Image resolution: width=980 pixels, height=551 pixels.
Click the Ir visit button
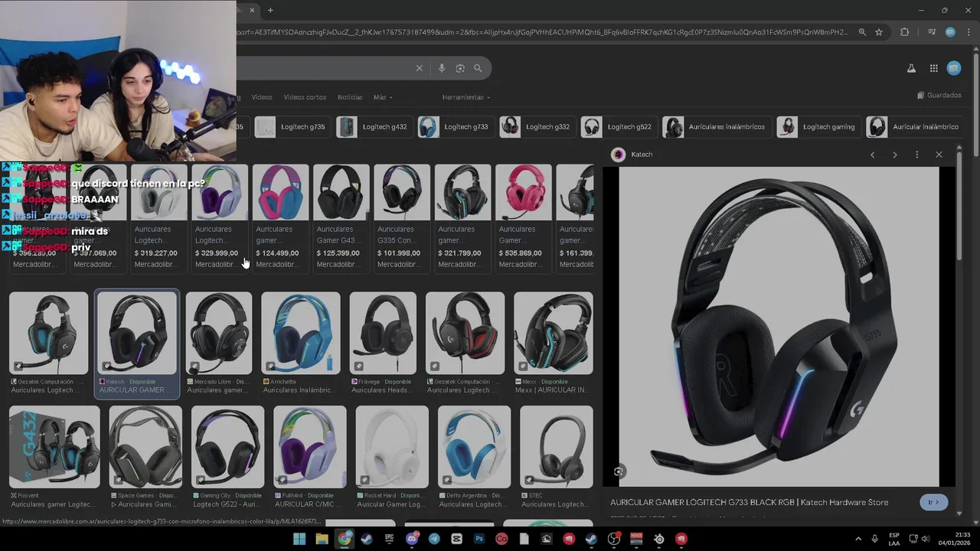click(933, 502)
